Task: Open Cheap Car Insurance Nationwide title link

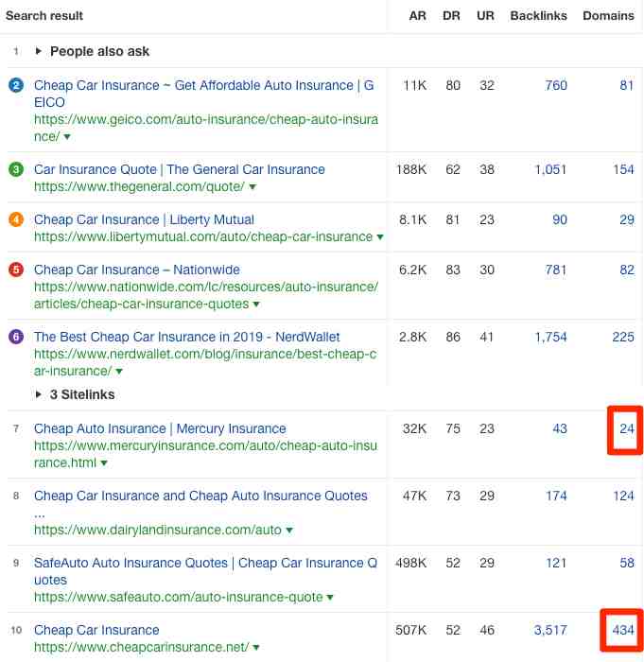Action: pyautogui.click(x=137, y=270)
